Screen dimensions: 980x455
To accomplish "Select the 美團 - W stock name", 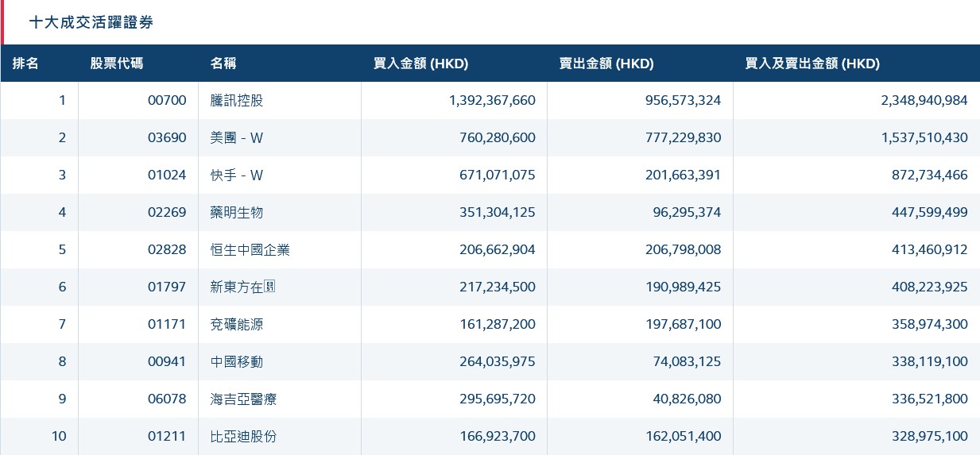I will [237, 138].
